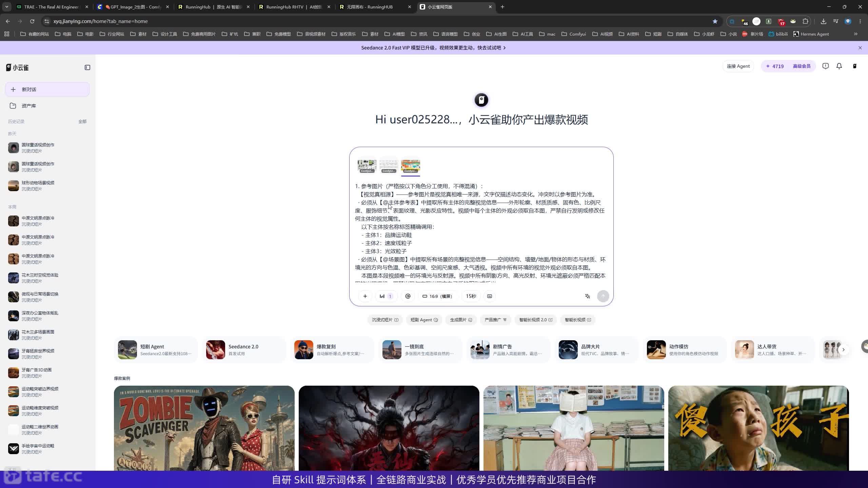Open 微观与日常场景切换 history item

pyautogui.click(x=47, y=297)
